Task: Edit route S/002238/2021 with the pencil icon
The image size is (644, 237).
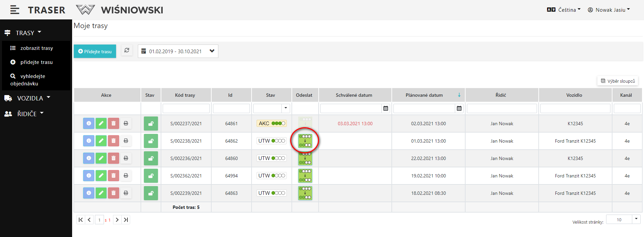Action: (101, 141)
